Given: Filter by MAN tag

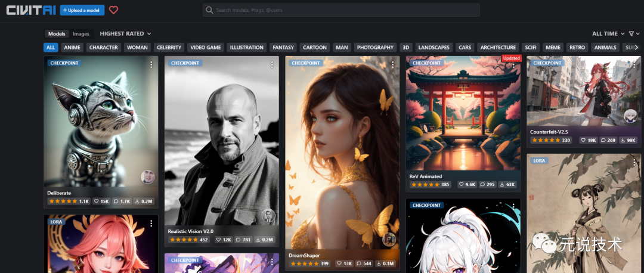Looking at the screenshot, I should pyautogui.click(x=342, y=48).
